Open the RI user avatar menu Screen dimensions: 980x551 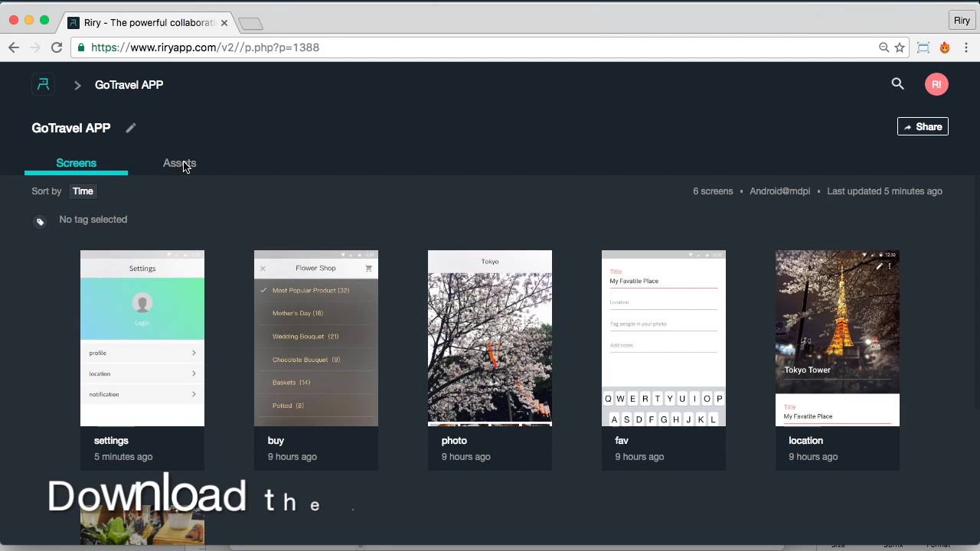(x=936, y=84)
